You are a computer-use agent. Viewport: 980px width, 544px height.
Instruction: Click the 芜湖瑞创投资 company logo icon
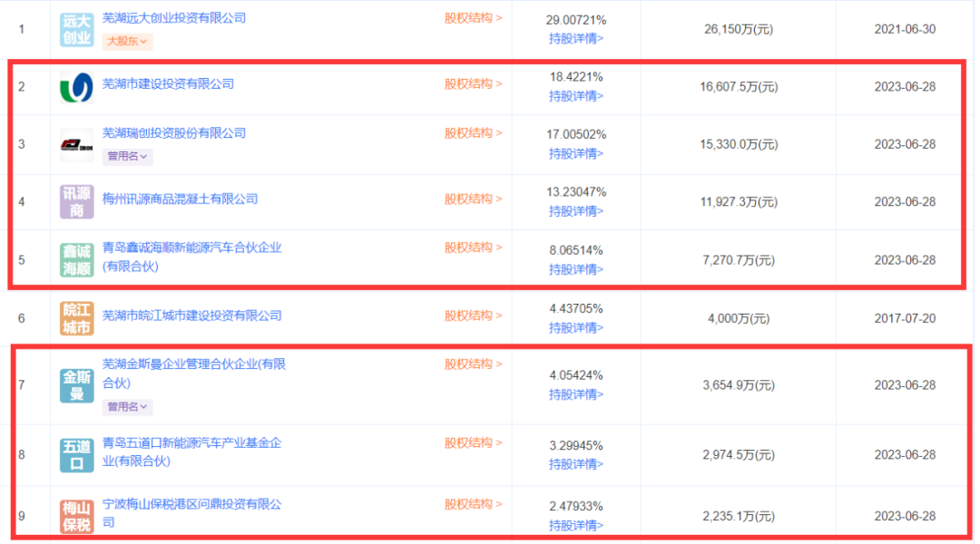click(76, 145)
